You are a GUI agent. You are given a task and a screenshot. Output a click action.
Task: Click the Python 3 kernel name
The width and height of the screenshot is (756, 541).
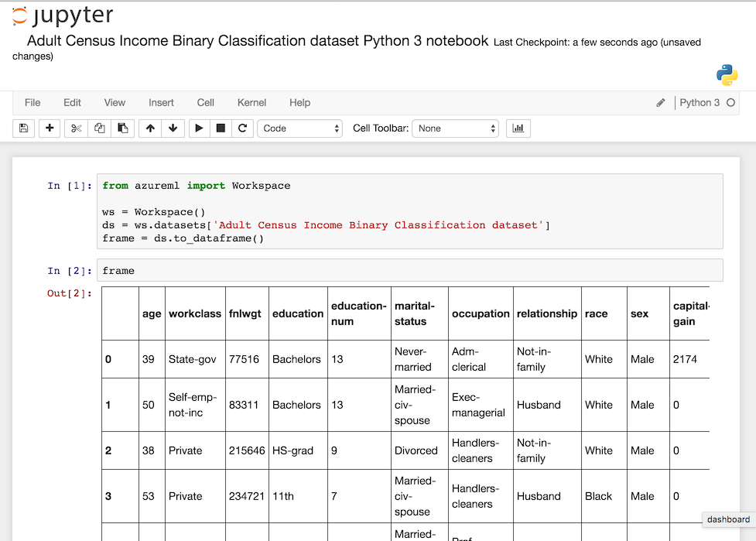pyautogui.click(x=700, y=103)
